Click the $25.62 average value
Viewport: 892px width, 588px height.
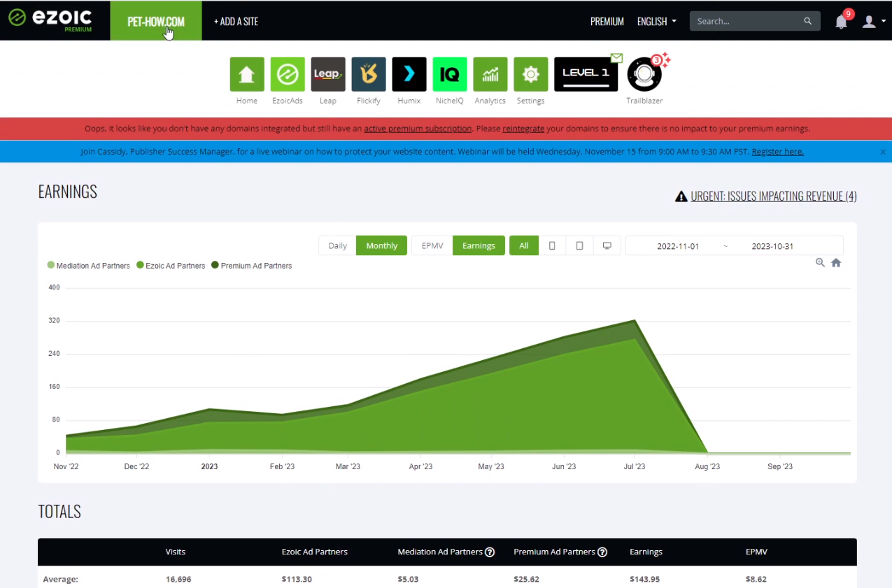point(526,580)
